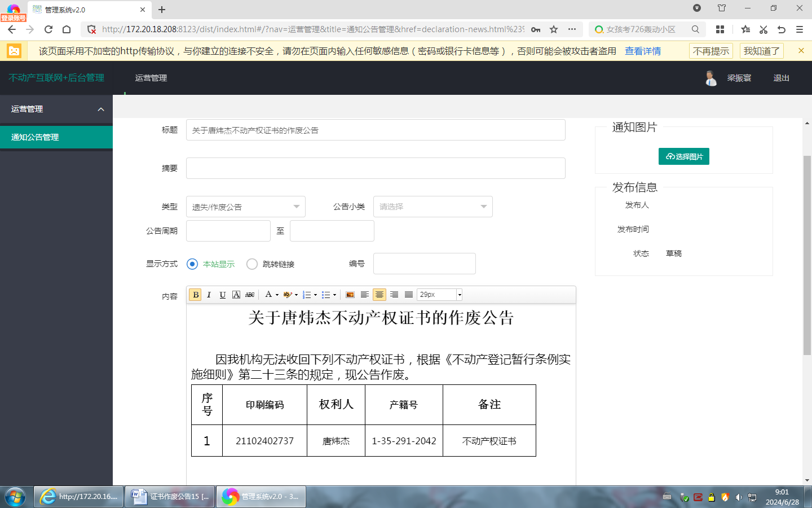
Task: Click 查看详情 link in security warning
Action: click(x=643, y=51)
